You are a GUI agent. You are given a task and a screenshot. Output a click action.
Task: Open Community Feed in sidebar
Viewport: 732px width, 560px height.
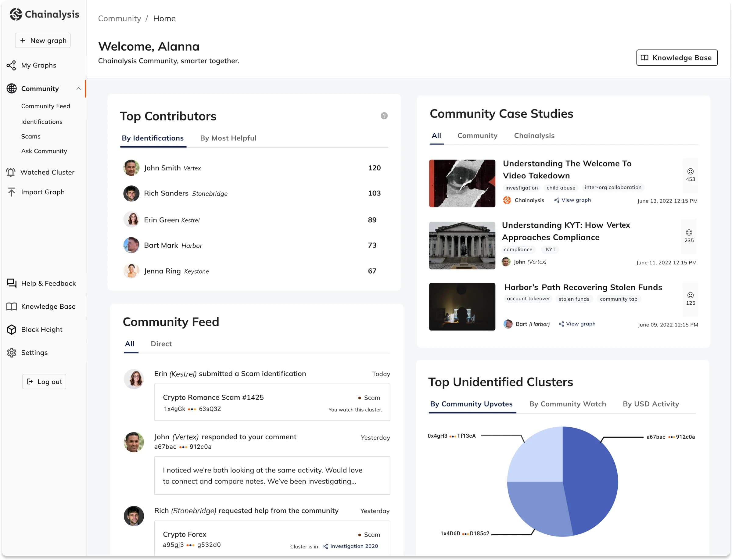pos(46,106)
